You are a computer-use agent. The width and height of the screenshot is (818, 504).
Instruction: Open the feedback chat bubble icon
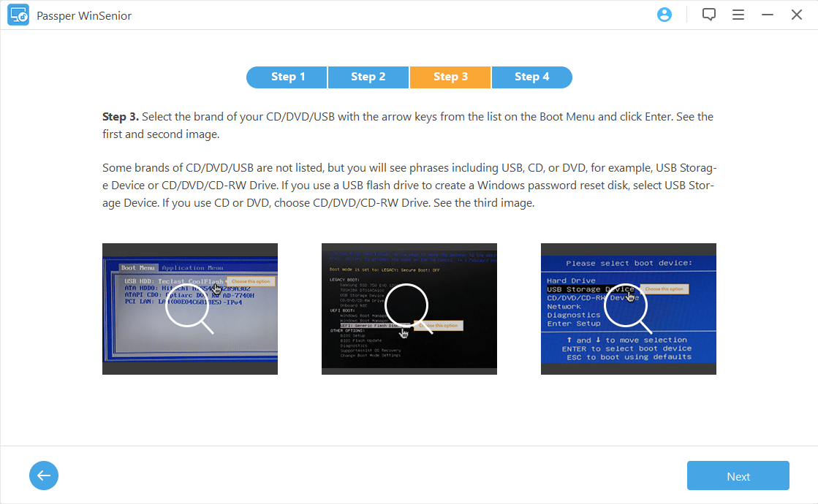pyautogui.click(x=708, y=15)
